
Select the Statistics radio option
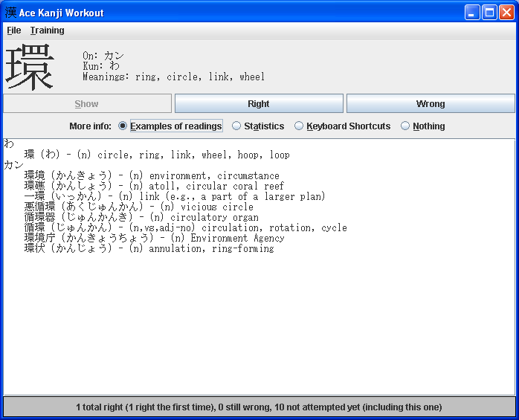(x=258, y=126)
